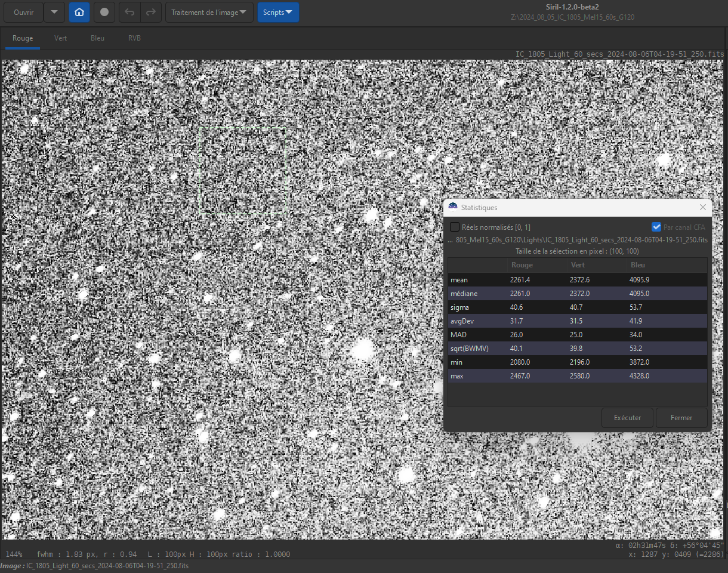This screenshot has height=573, width=728.
Task: Switch to the RVB tab
Action: pyautogui.click(x=134, y=38)
